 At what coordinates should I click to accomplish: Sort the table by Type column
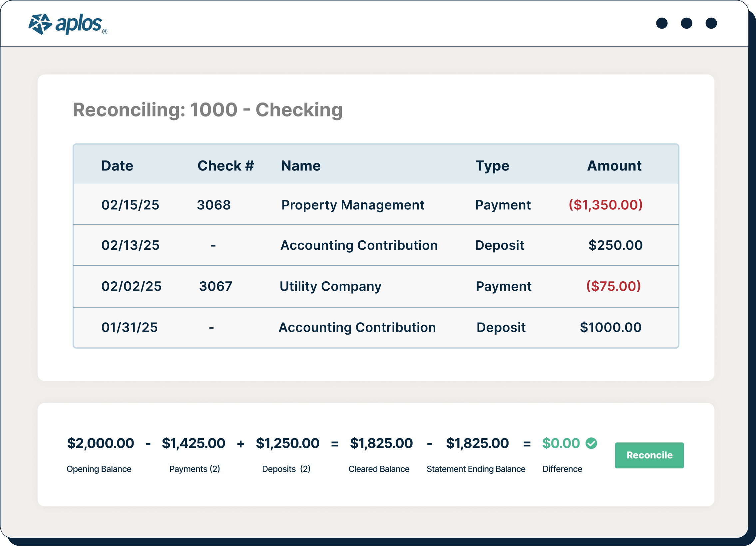click(x=493, y=165)
